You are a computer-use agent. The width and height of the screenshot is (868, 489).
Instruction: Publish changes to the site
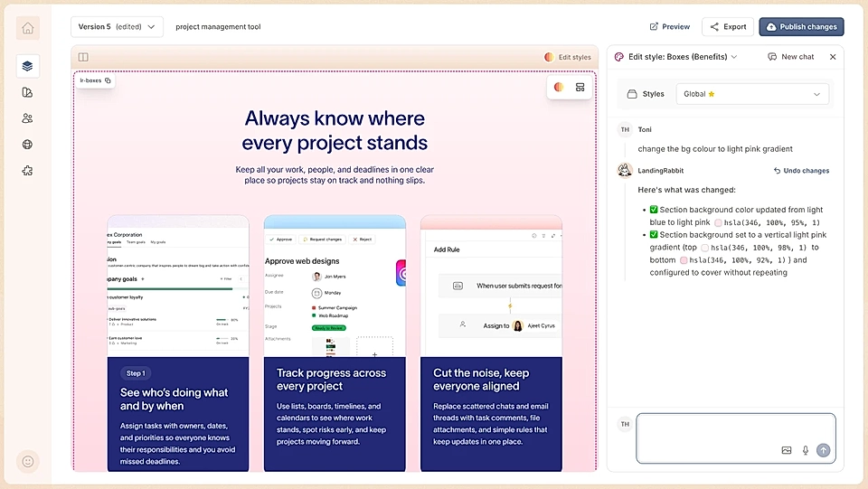point(802,26)
